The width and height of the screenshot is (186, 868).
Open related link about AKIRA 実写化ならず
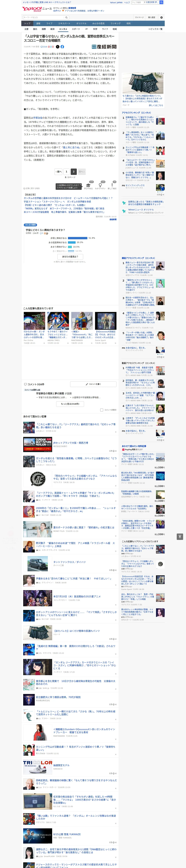(x=64, y=209)
